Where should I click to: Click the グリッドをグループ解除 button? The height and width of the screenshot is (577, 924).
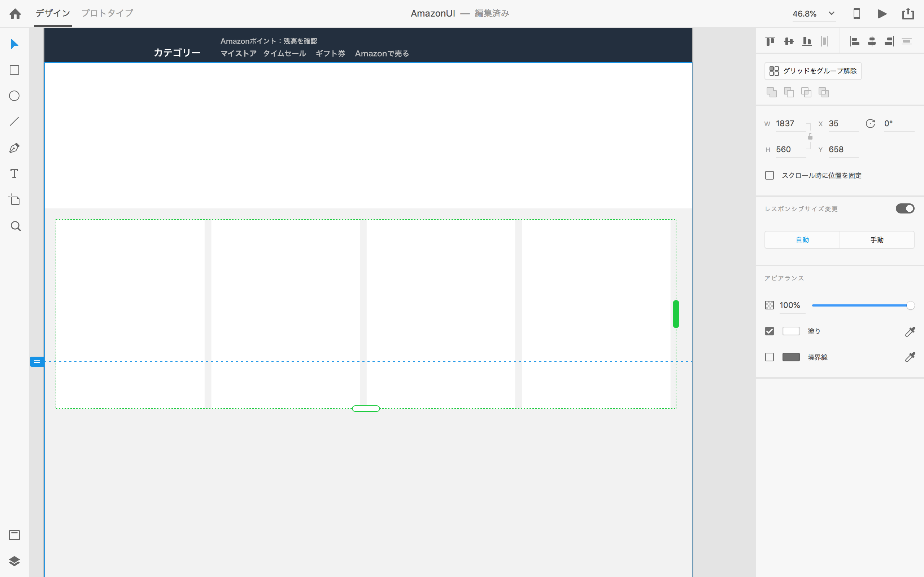point(813,71)
